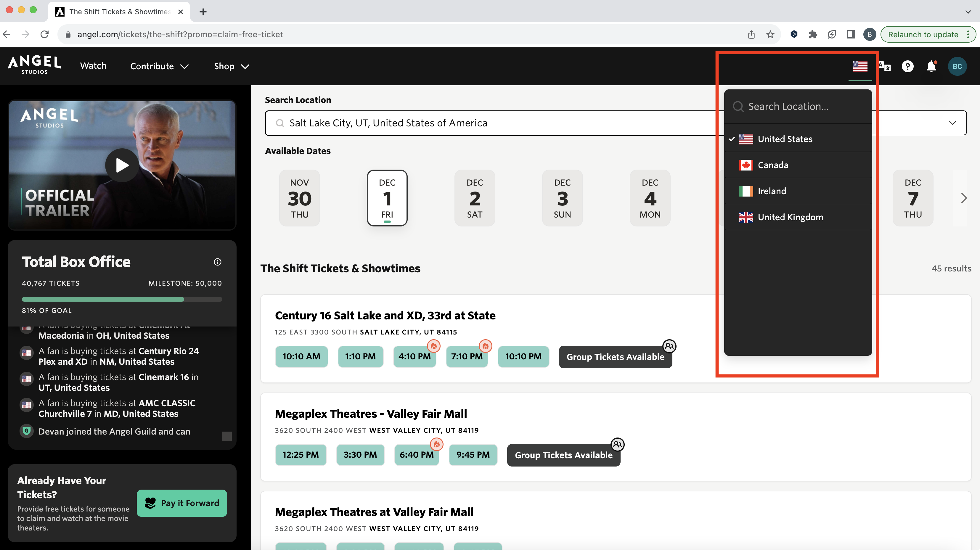Viewport: 980px width, 550px height.
Task: Play the official trailer video
Action: click(x=122, y=165)
